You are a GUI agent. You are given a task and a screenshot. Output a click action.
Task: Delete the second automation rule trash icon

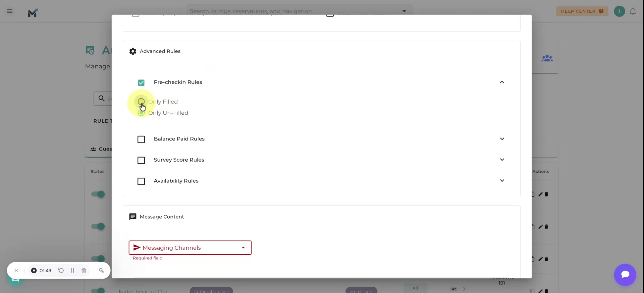546,227
